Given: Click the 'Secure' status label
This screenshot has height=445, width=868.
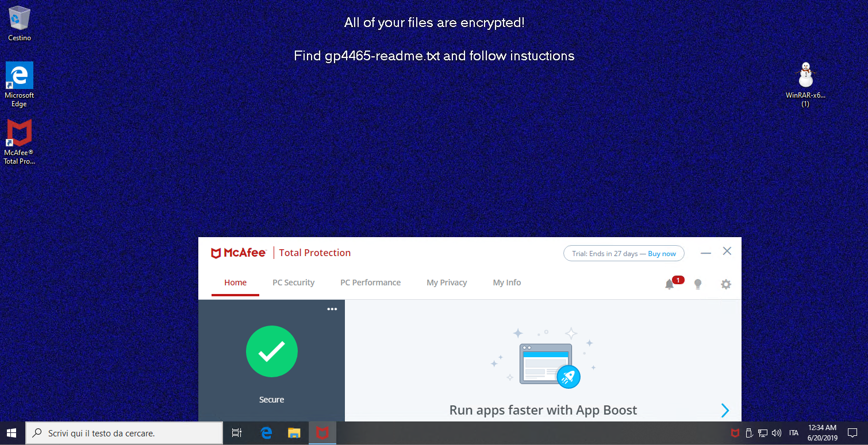Looking at the screenshot, I should tap(272, 400).
